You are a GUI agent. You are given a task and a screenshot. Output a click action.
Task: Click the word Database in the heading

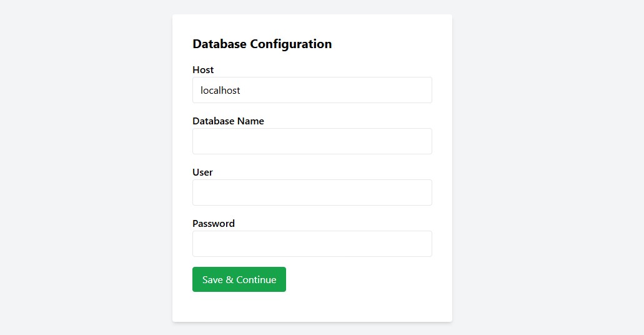click(220, 44)
